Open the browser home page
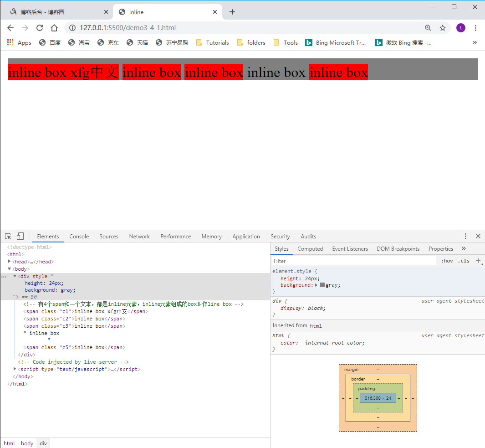The height and width of the screenshot is (448, 485). 54,28
